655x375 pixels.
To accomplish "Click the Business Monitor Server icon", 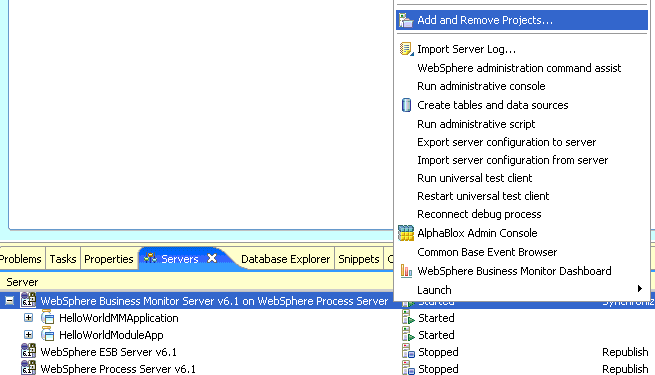I will tap(28, 300).
